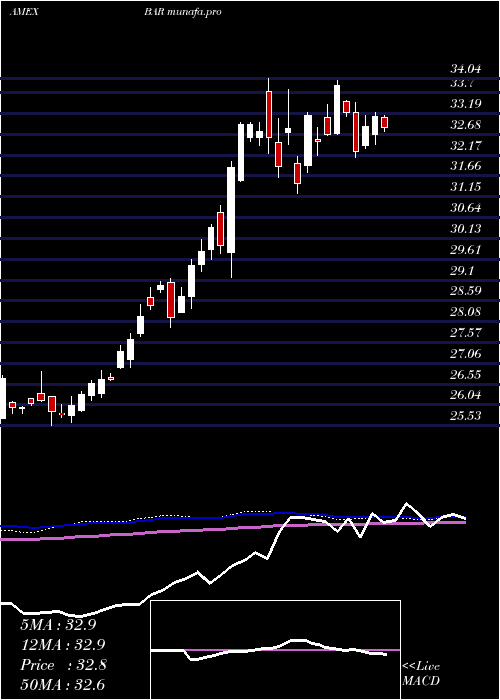Click the Price : 32.8 readout

pos(63,665)
